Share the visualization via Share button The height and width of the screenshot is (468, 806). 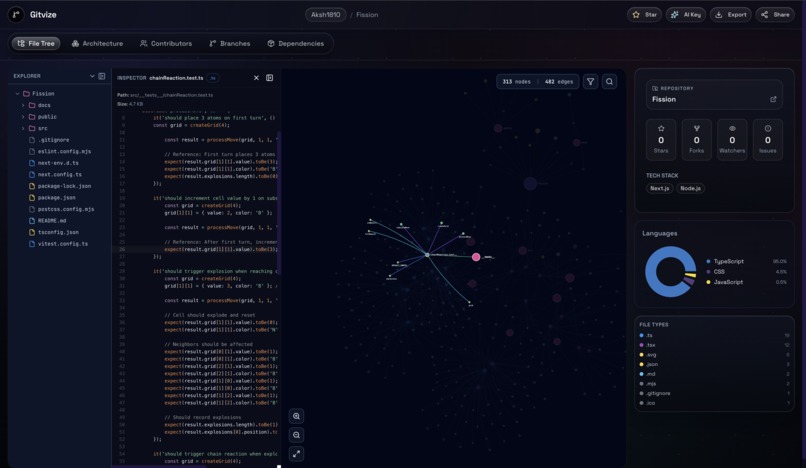775,15
